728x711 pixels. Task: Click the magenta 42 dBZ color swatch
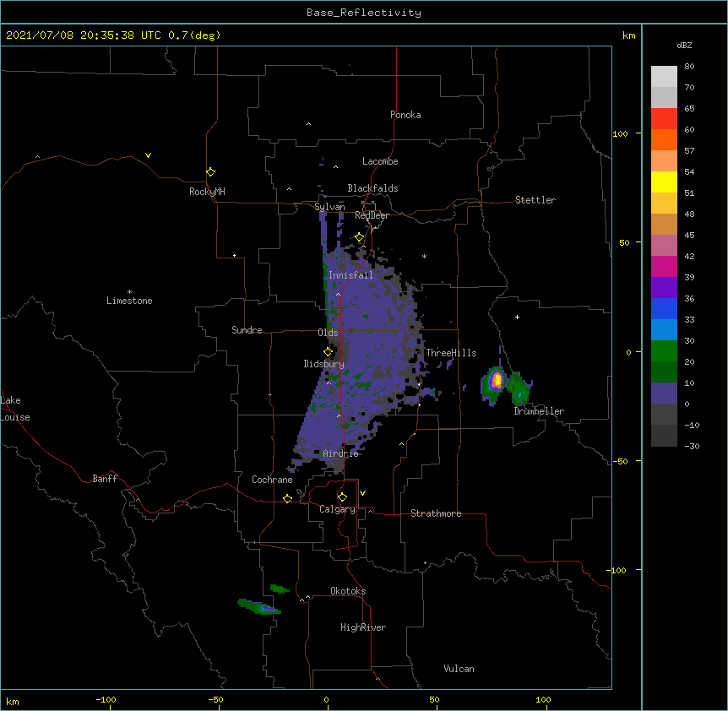pos(664,266)
